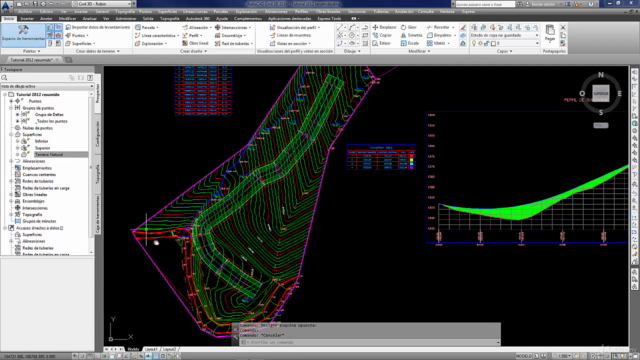Open the Topografía menu in menu bar
The image size is (640, 360).
[125, 12]
